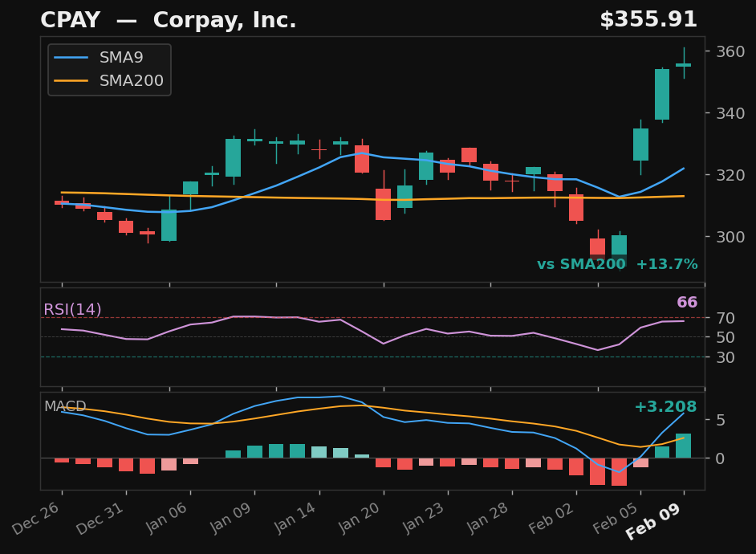The image size is (756, 554).
Task: Click the 320 price axis label
Action: [730, 175]
